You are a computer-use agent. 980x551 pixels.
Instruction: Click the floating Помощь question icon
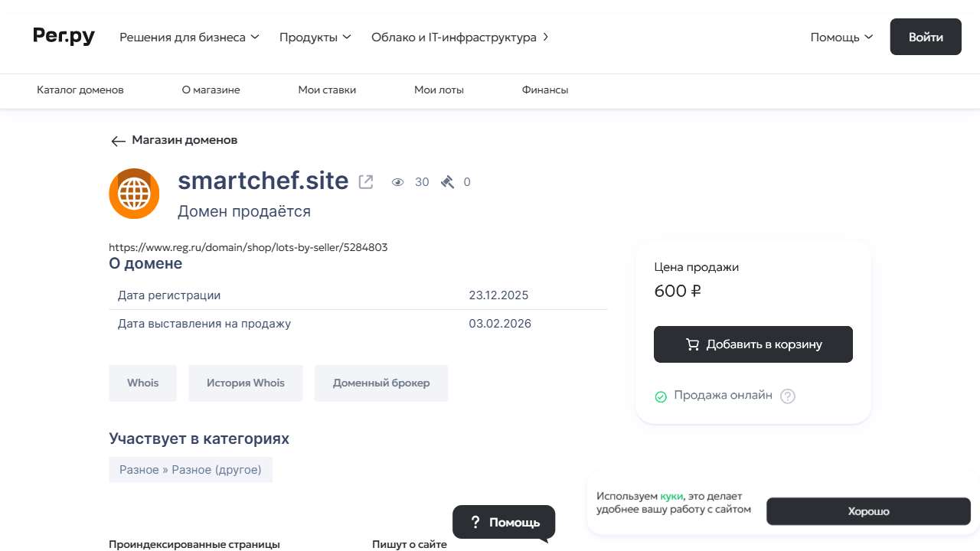tap(475, 522)
